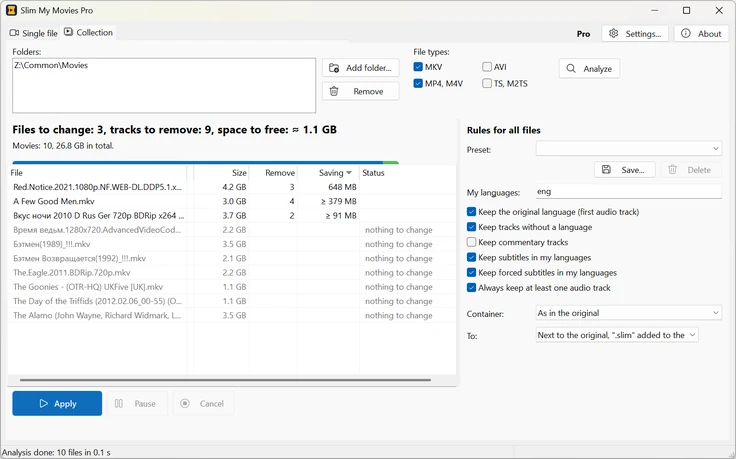Toggle Keep the original language checkbox
The width and height of the screenshot is (736, 459).
pos(471,212)
